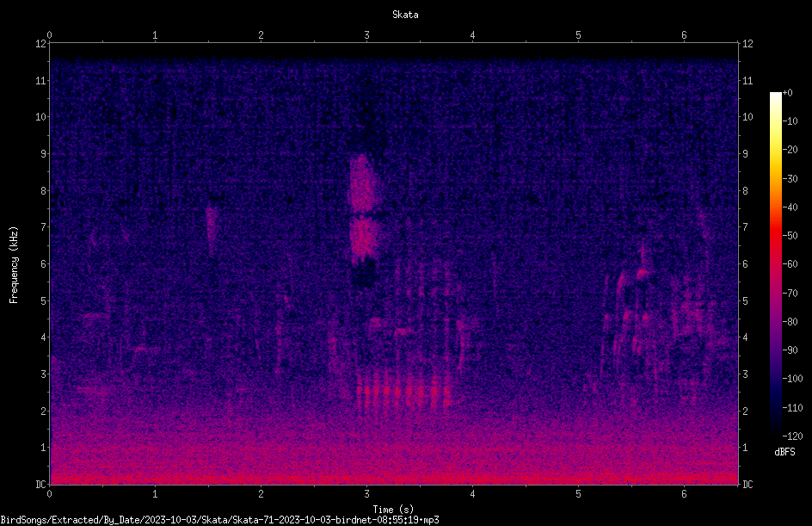
Task: Click the "3" label on the top time axis
Action: (366, 35)
